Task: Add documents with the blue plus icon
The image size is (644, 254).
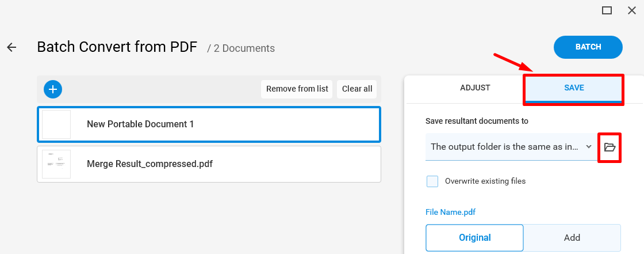Action: tap(53, 89)
